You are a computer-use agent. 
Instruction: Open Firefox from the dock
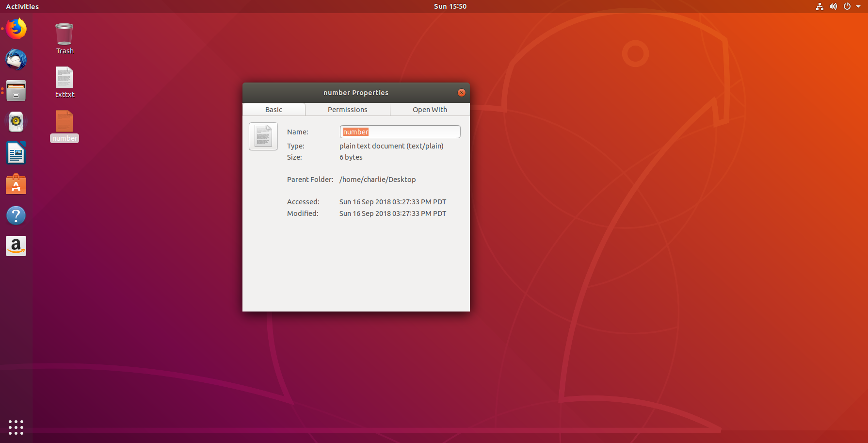tap(16, 29)
